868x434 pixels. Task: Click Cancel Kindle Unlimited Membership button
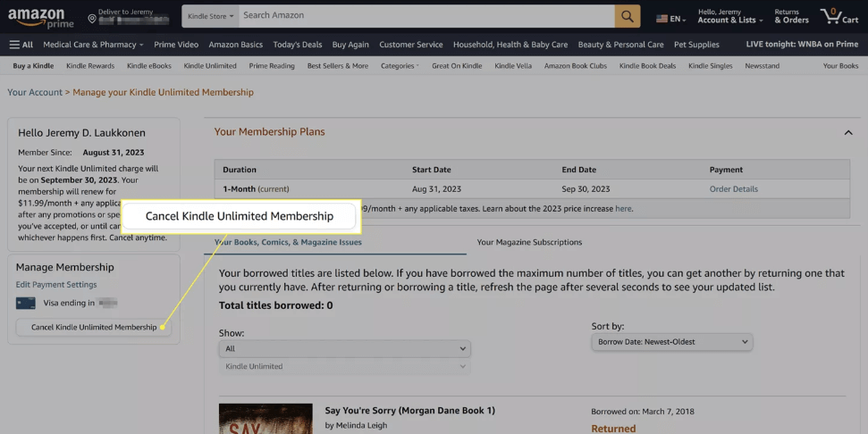point(94,328)
